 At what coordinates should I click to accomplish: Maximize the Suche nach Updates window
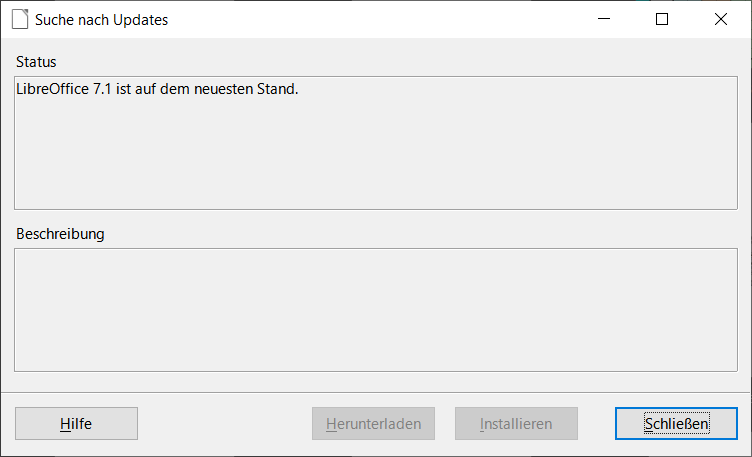point(661,19)
